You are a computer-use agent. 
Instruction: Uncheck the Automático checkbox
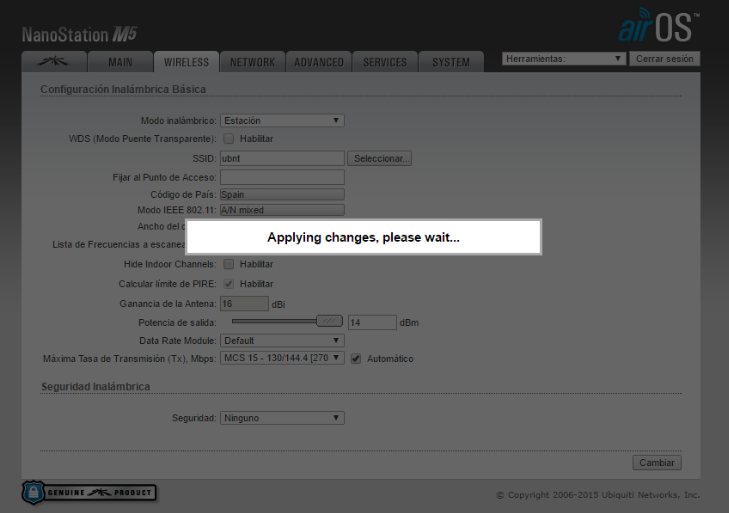pyautogui.click(x=356, y=359)
